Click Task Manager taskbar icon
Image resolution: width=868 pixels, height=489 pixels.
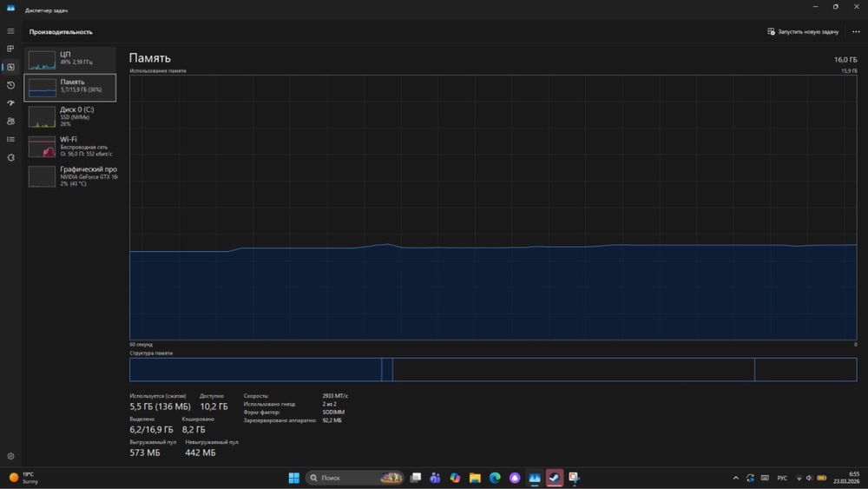[534, 478]
